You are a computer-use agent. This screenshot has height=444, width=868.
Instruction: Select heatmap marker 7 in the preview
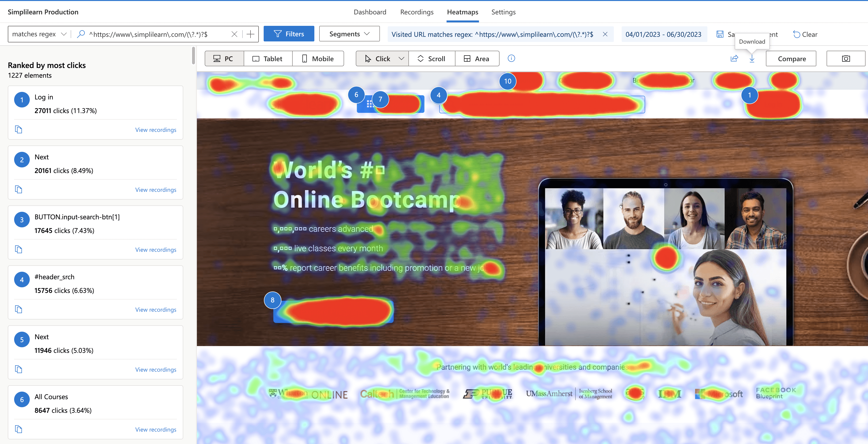pyautogui.click(x=380, y=99)
